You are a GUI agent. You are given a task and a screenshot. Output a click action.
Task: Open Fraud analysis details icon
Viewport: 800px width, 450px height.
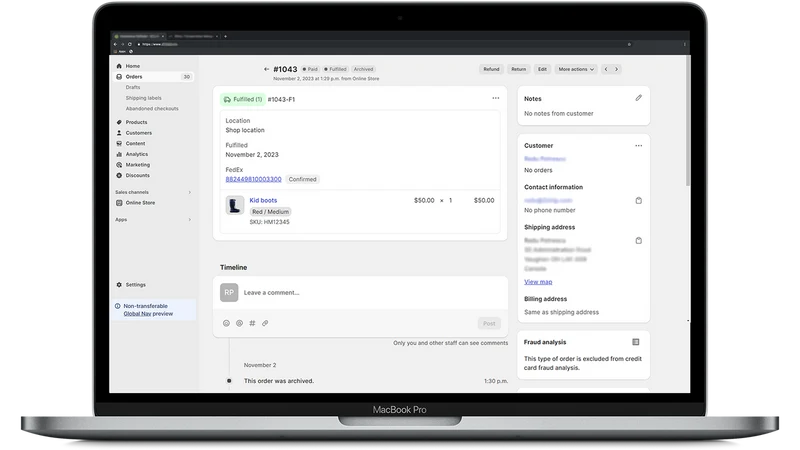pyautogui.click(x=636, y=342)
